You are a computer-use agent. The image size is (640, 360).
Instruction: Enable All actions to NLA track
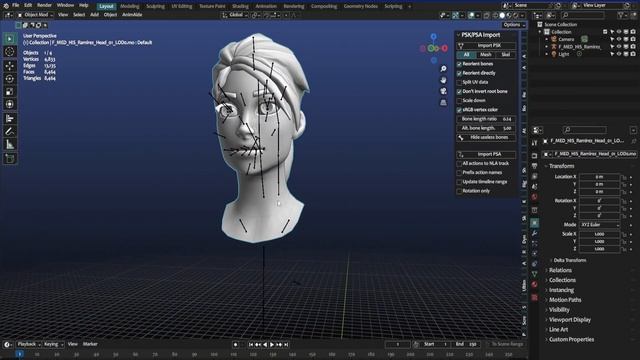pos(459,163)
